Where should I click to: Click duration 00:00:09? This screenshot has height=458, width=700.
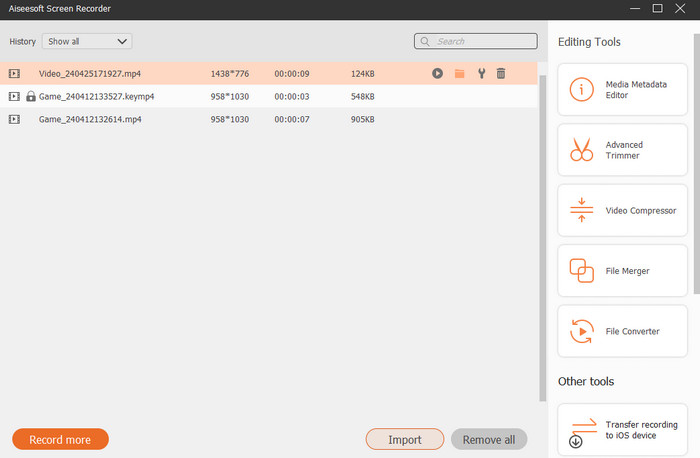coord(292,74)
